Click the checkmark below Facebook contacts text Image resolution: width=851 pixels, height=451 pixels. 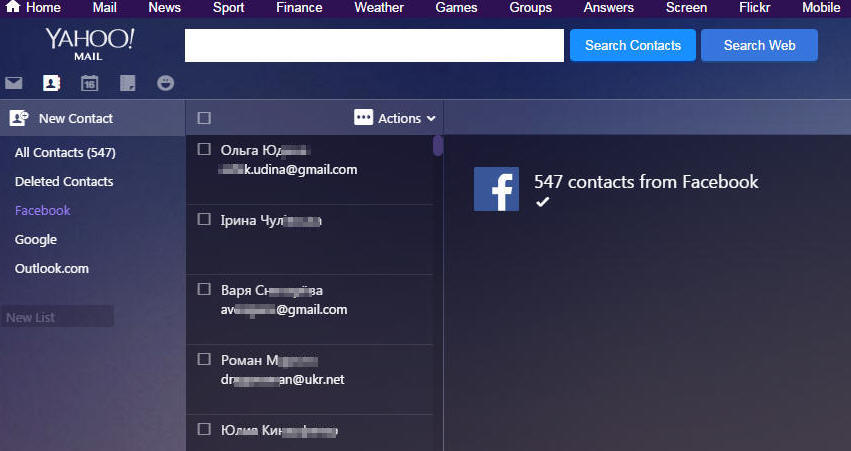[542, 202]
